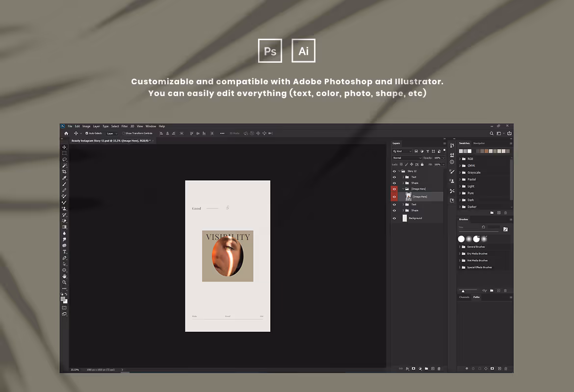Hide the [Image Here] group
Image resolution: width=574 pixels, height=392 pixels.
394,189
